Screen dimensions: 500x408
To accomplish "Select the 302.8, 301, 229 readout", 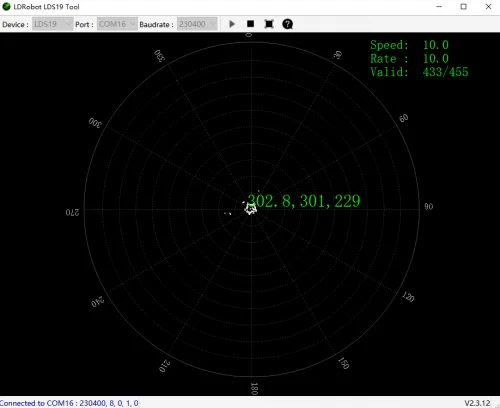I will [304, 201].
